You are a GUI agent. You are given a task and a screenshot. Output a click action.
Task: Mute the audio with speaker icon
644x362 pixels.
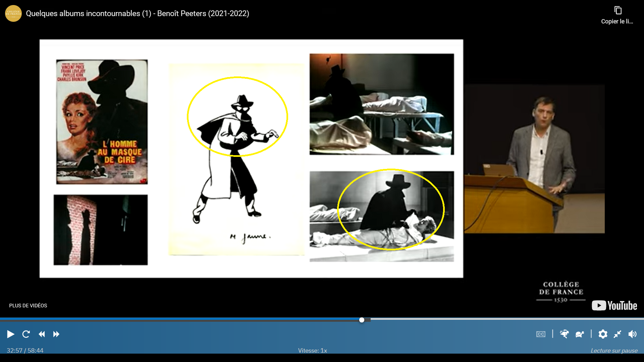pos(633,334)
